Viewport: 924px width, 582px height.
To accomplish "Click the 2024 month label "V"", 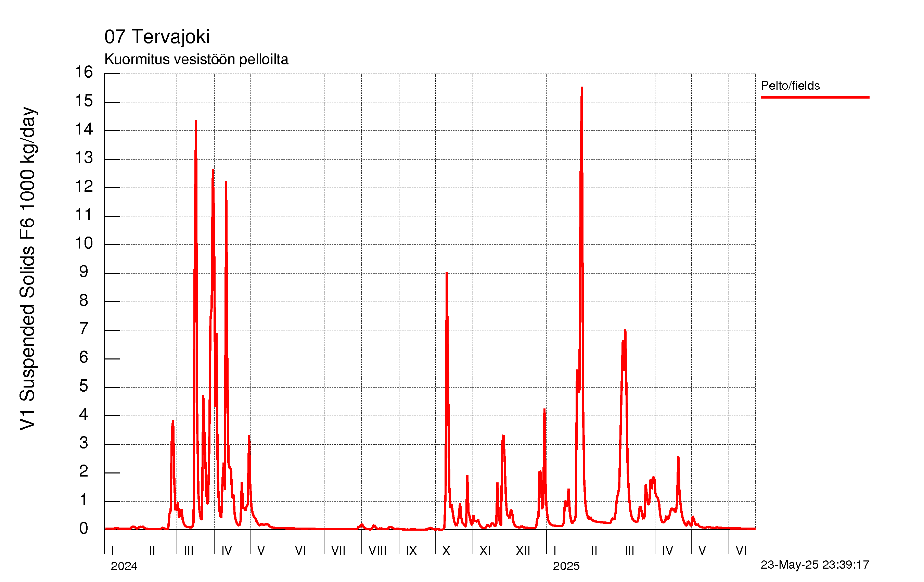I will (x=261, y=551).
